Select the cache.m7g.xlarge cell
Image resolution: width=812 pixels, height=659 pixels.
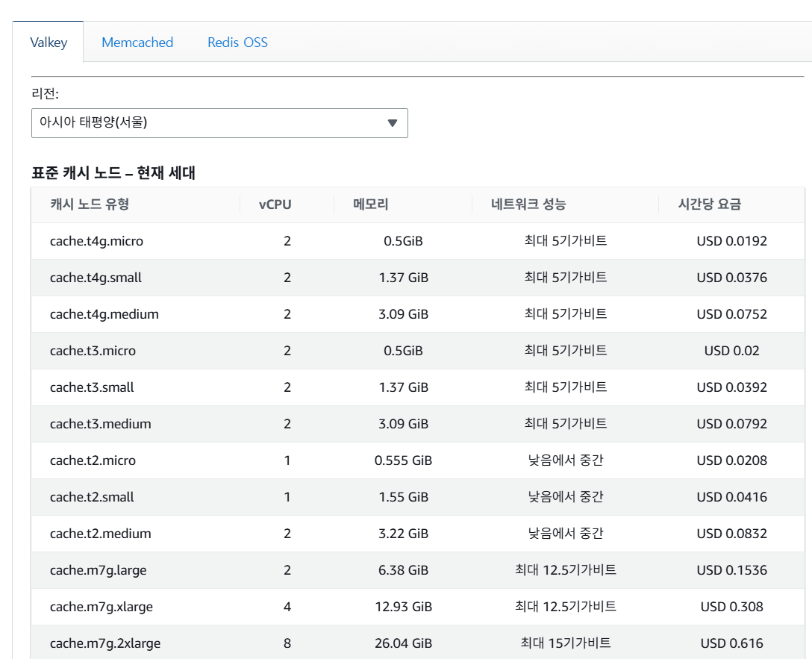(101, 608)
